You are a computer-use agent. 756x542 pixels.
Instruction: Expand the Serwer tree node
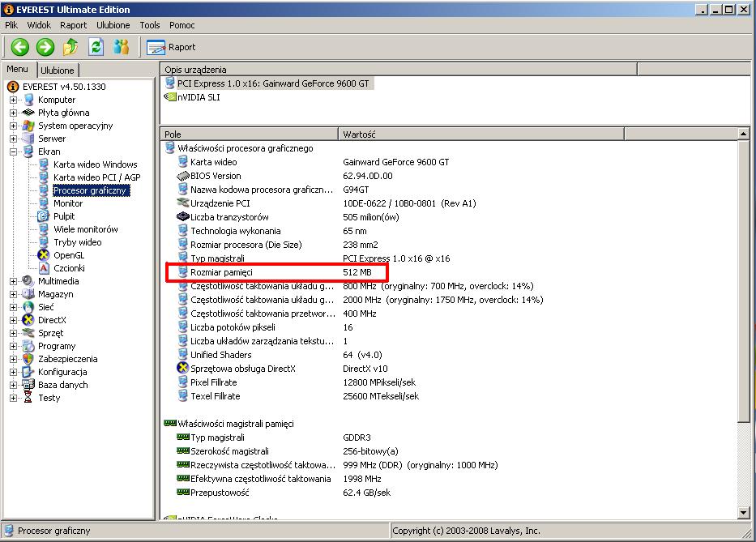click(13, 139)
